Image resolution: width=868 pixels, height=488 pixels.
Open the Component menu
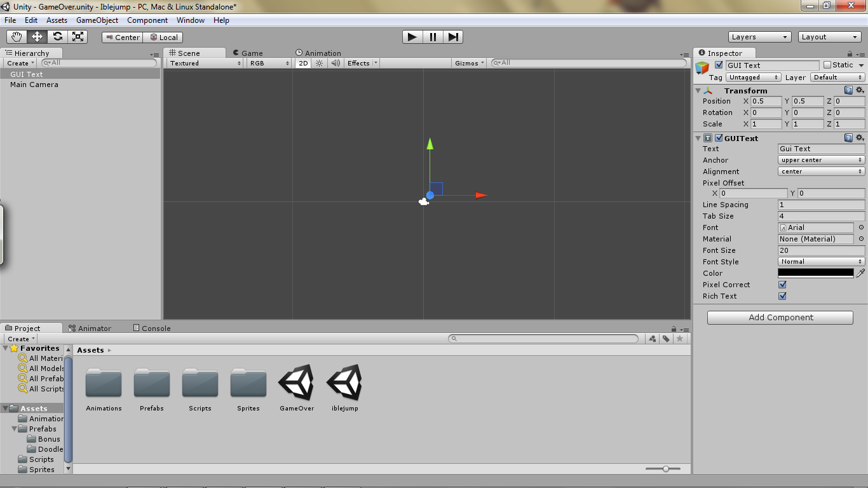(x=147, y=20)
